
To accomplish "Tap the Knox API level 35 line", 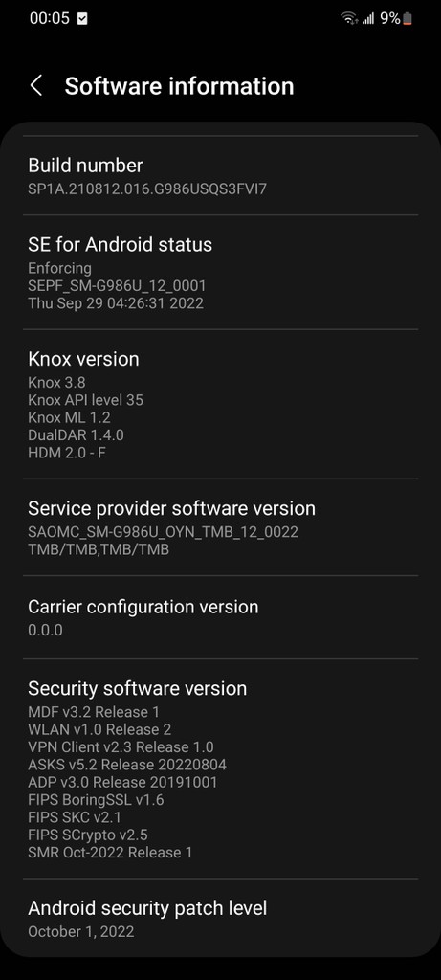I will coord(85,399).
